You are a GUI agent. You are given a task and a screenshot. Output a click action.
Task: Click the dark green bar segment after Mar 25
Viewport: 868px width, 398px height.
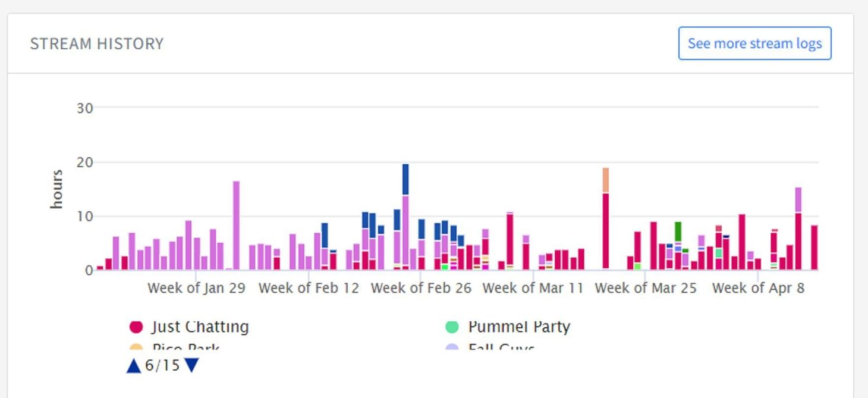[678, 231]
